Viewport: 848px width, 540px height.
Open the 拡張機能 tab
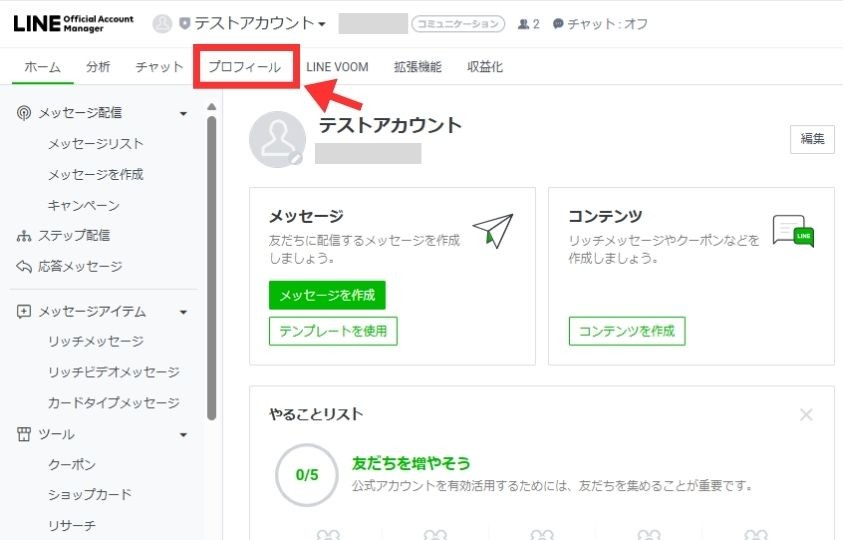(x=418, y=67)
